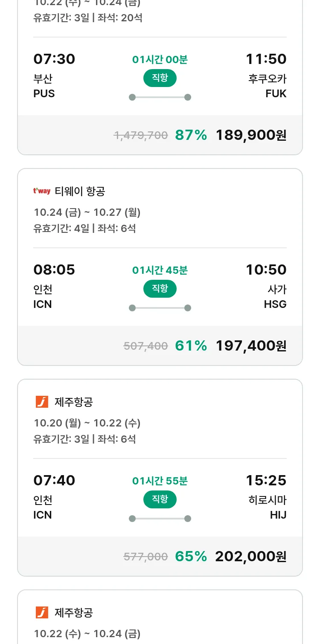320x644 pixels.
Task: Choose the 202,000원 Hiroshima fare
Action: (251, 557)
